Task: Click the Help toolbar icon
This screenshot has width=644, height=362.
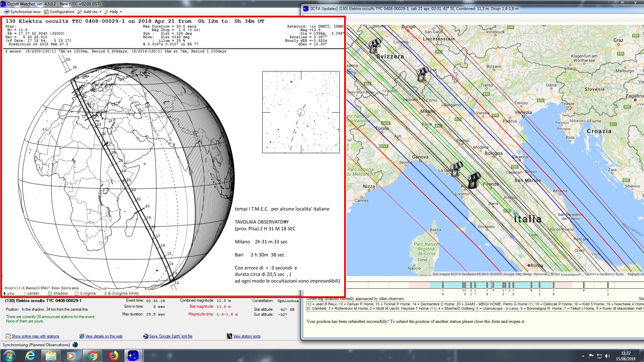Action: (x=106, y=12)
